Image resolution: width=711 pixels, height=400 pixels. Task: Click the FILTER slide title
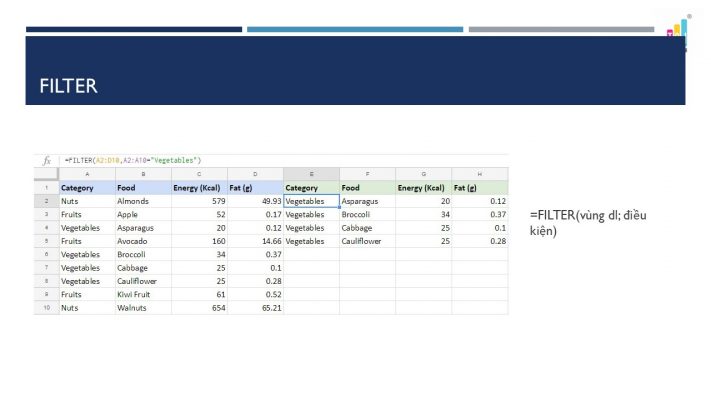coord(68,86)
